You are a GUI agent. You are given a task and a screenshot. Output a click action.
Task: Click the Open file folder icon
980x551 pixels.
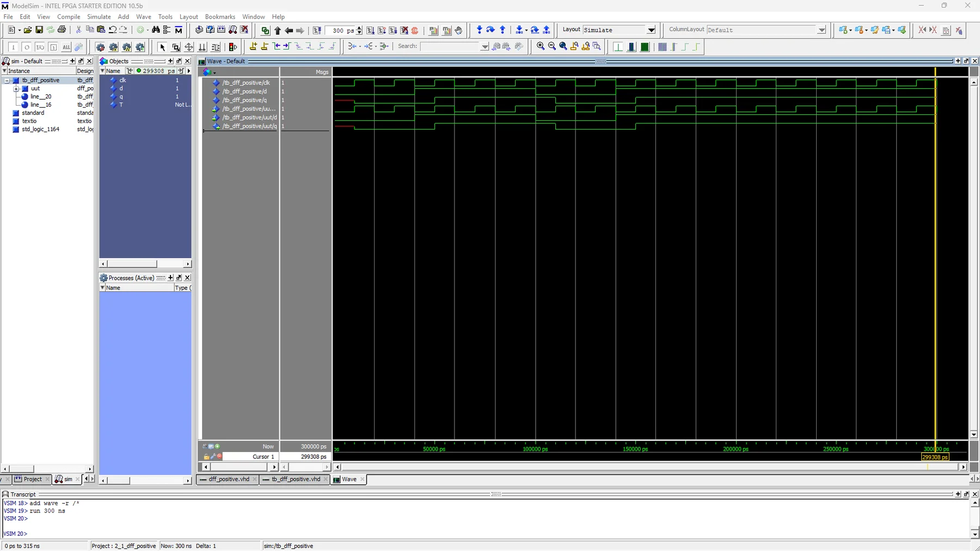pos(27,30)
